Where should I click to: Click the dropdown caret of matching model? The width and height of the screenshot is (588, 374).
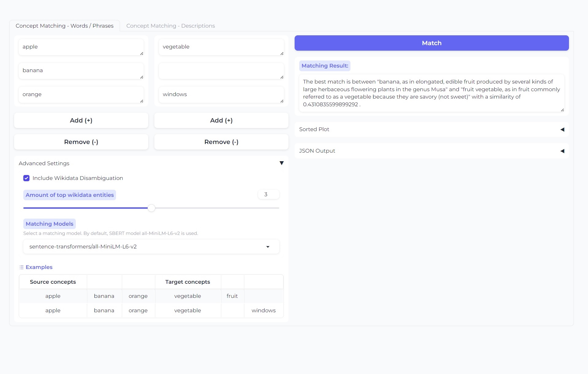[268, 247]
